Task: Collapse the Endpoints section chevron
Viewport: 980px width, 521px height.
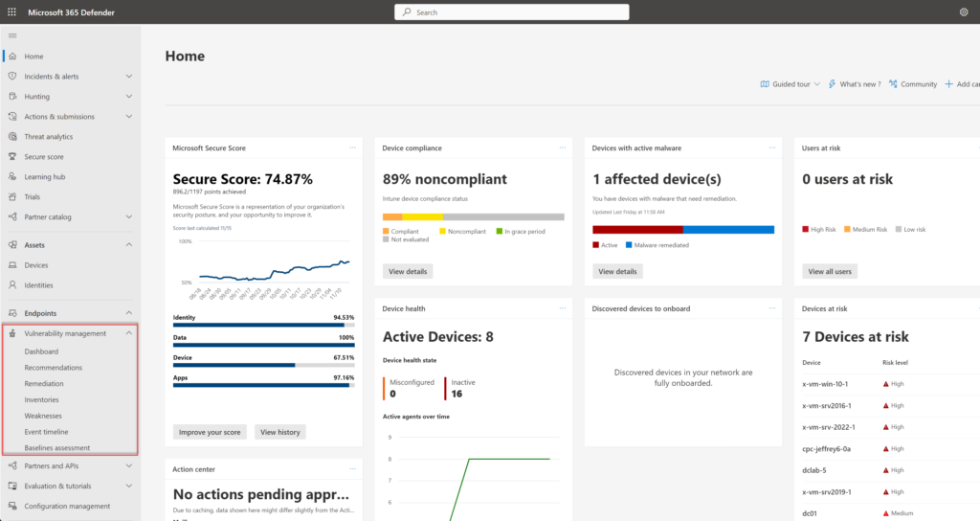Action: point(129,313)
